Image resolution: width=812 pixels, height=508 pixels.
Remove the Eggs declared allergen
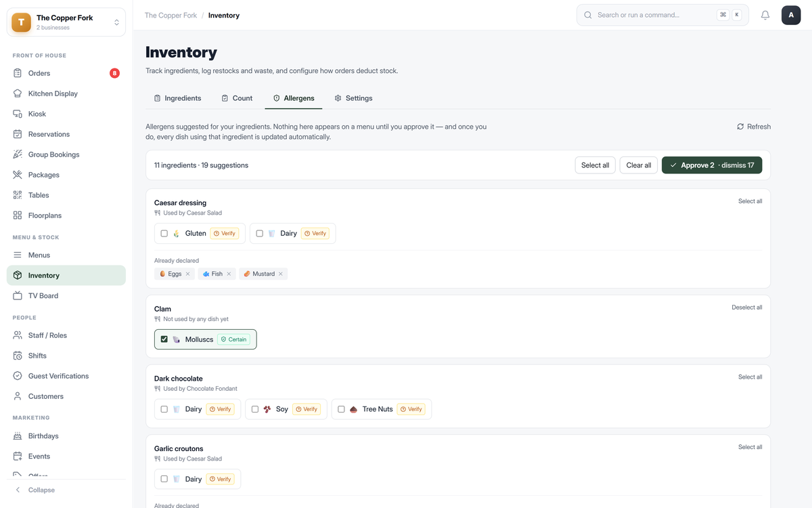[x=187, y=274]
